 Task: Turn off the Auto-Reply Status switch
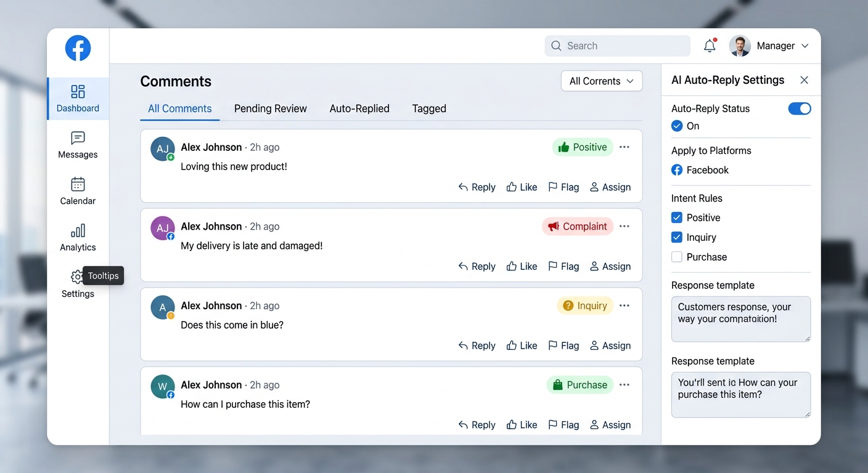click(x=799, y=109)
